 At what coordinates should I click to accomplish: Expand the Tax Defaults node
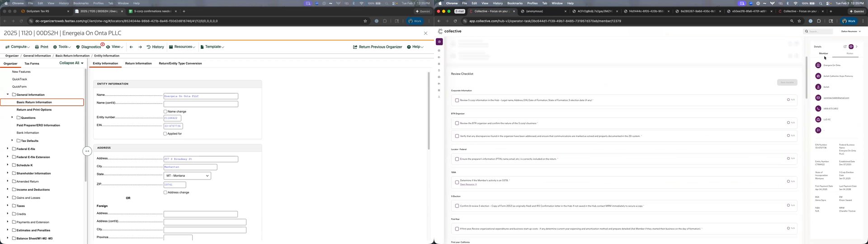click(x=12, y=141)
